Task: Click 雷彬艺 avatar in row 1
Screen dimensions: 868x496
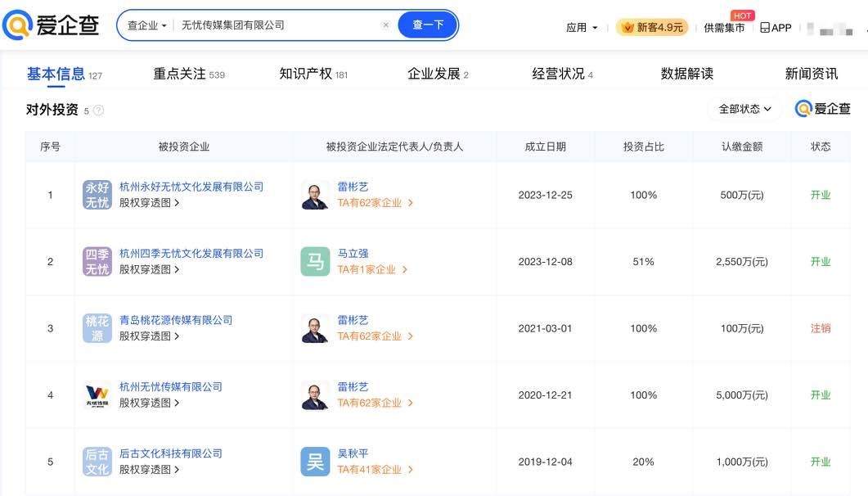Action: coord(315,195)
